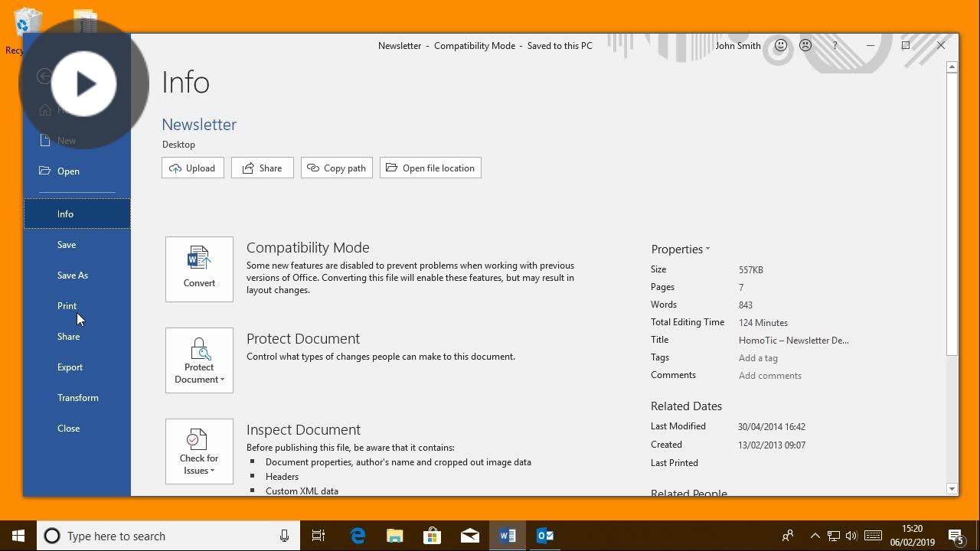This screenshot has height=551, width=980.
Task: Click the large play button overlay
Action: tap(84, 83)
